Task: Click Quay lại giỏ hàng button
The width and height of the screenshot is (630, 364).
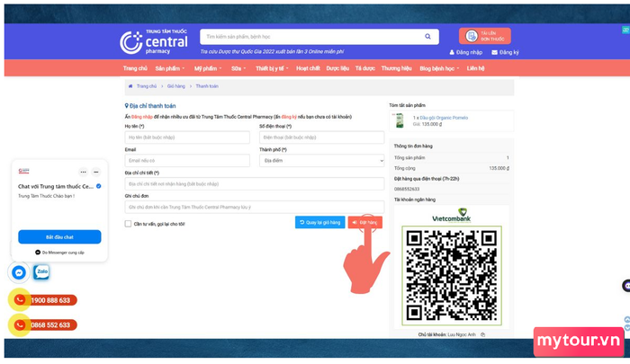Action: 319,222
